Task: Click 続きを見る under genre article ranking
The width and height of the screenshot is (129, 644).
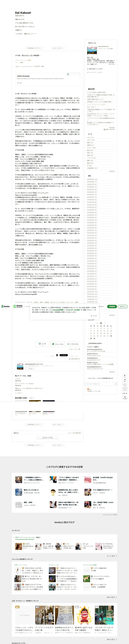Action: 112,597
